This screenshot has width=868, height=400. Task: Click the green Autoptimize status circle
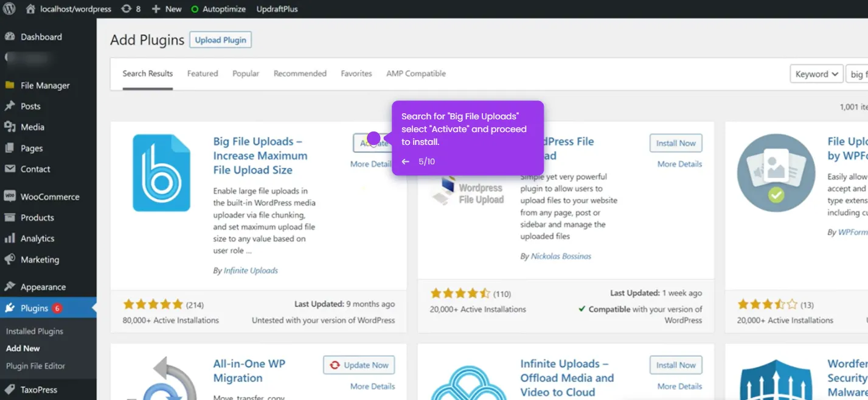(195, 9)
